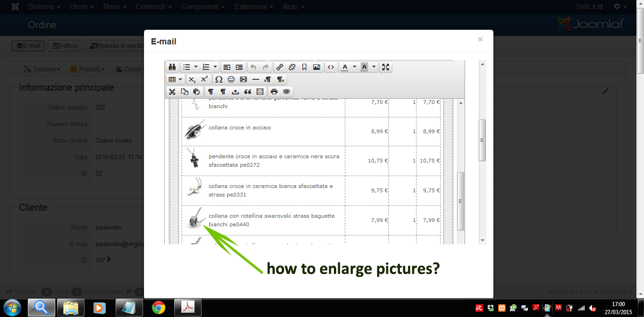Open the Windows Start button
Viewport: 644px width, 317px height.
12,308
